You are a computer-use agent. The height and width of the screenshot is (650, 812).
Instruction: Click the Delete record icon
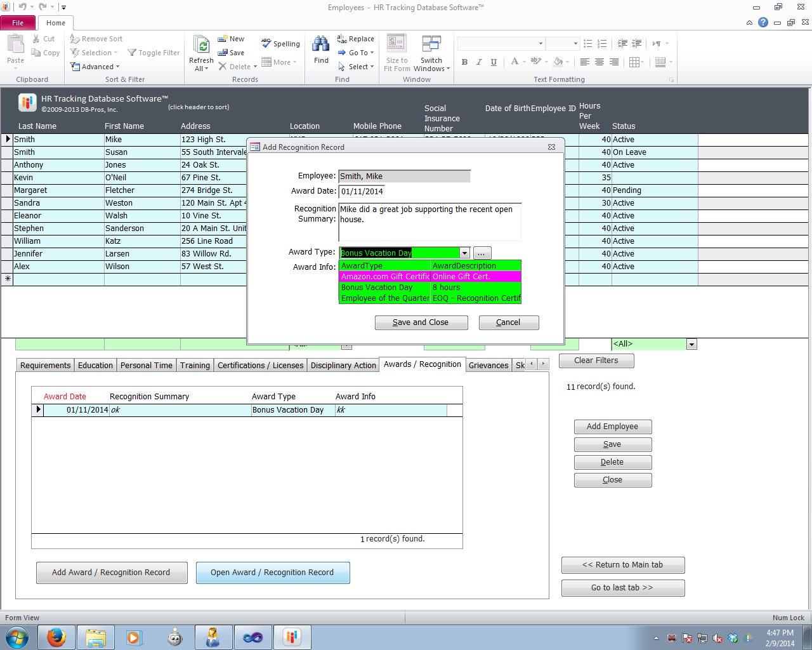point(222,67)
